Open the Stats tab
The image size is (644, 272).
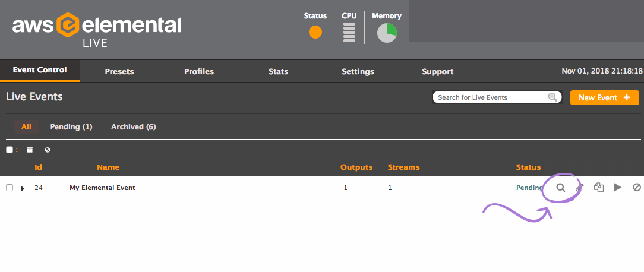pos(279,71)
